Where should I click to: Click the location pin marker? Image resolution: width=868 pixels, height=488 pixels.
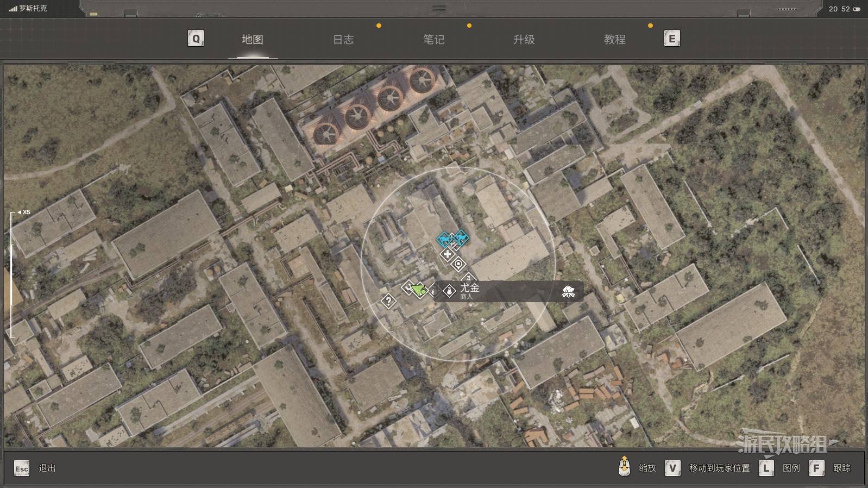[x=458, y=265]
